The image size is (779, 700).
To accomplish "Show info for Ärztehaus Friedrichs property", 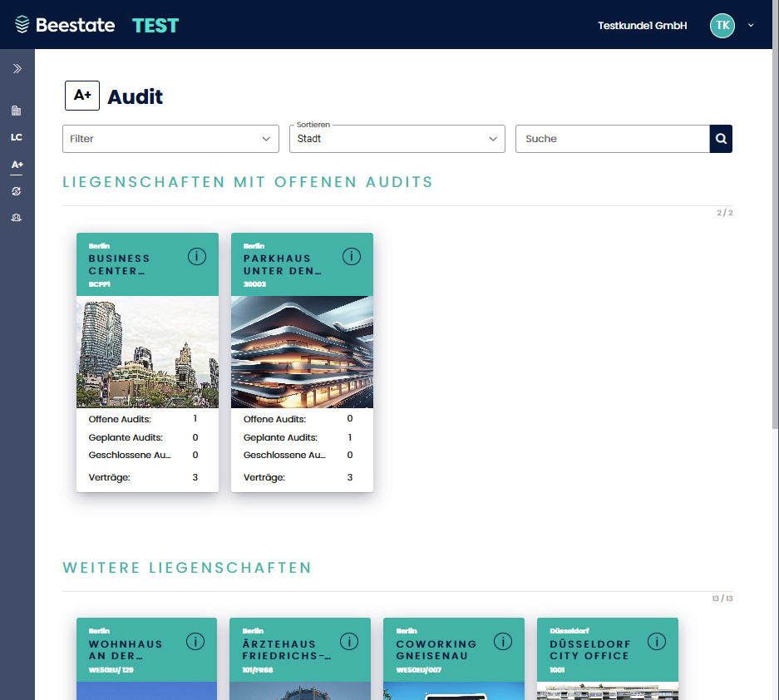I will pos(349,641).
